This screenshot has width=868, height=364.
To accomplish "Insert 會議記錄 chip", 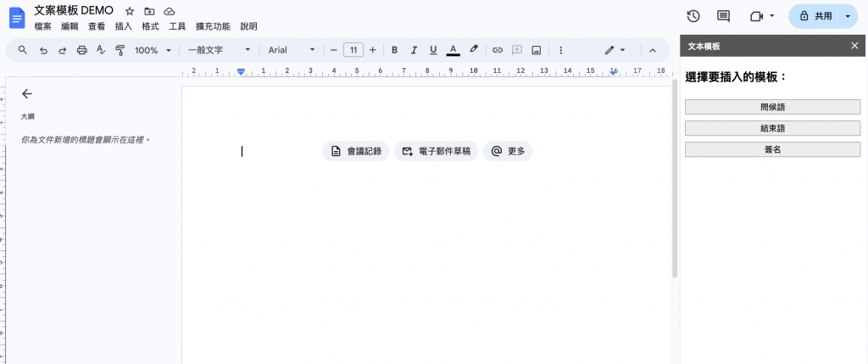I will pyautogui.click(x=355, y=151).
